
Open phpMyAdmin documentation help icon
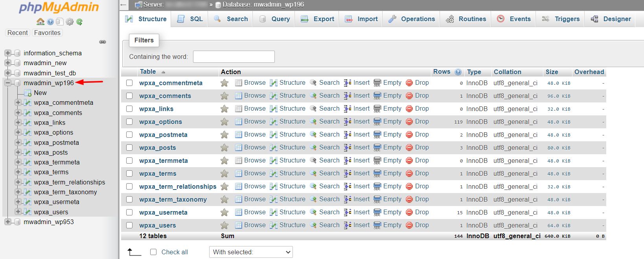(50, 22)
